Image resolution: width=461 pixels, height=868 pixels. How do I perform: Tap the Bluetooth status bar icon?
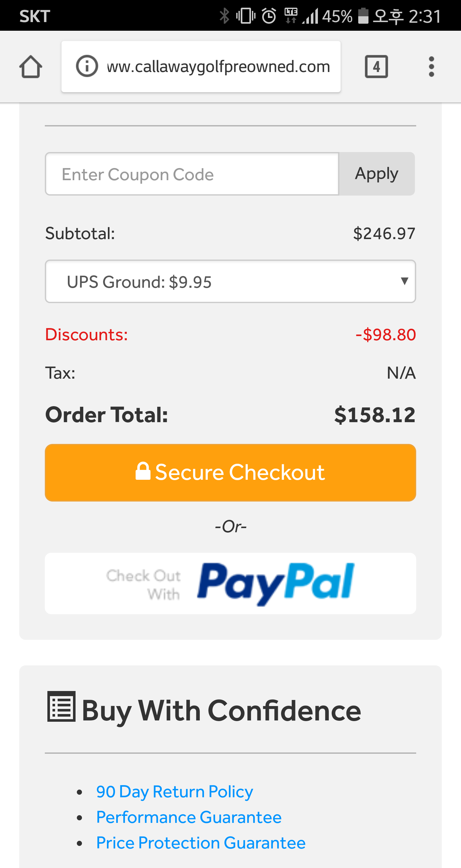pos(224,16)
